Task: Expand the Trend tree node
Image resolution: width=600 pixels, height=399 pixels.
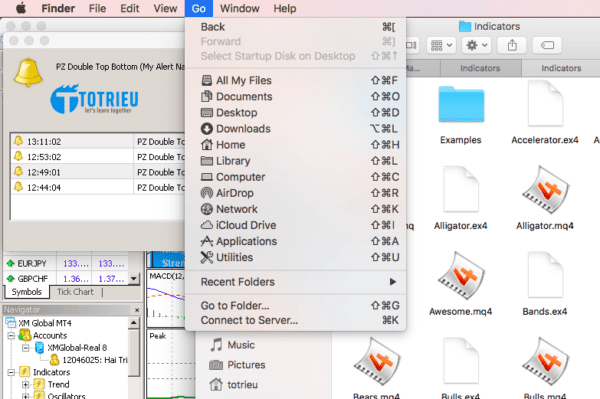Action: [x=25, y=384]
